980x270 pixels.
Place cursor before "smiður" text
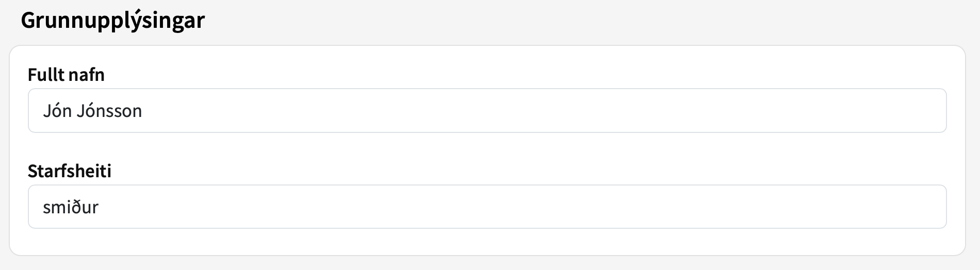[43, 207]
